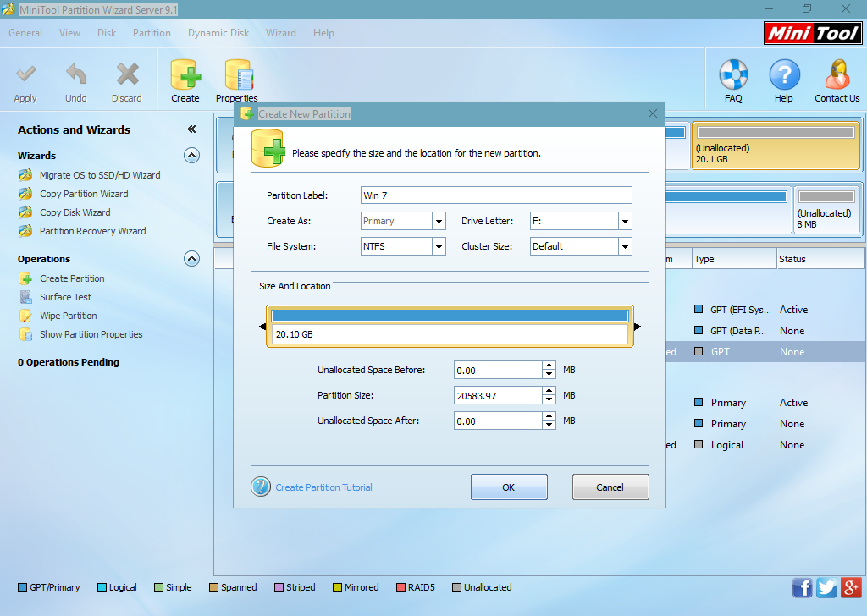Click the Google Plus icon
This screenshot has width=867, height=616.
click(851, 588)
